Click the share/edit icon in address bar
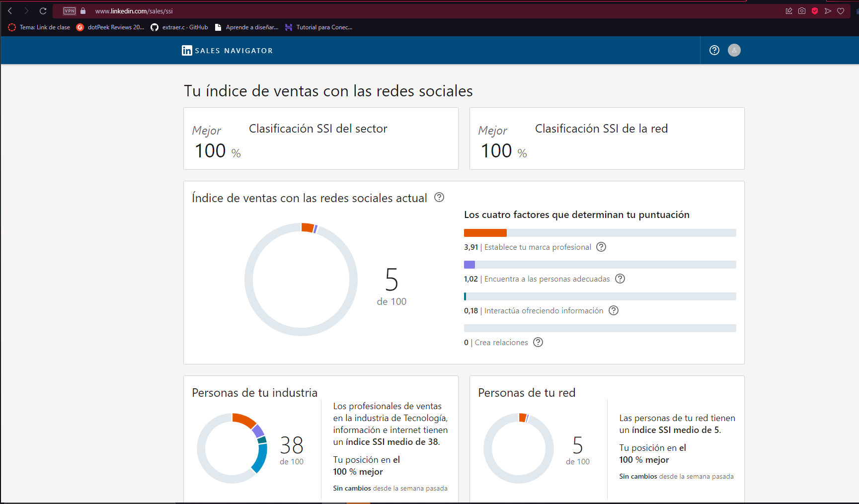The image size is (859, 504). point(789,11)
